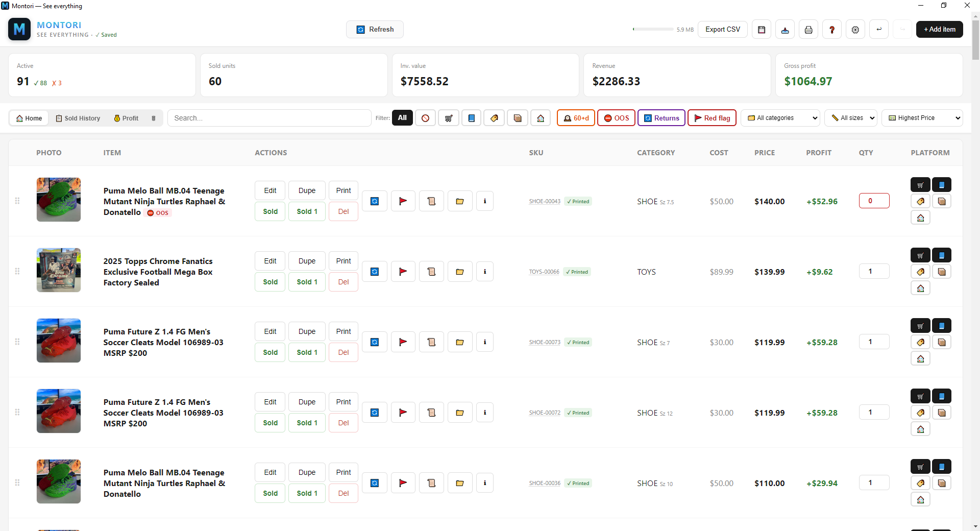Filter by OOS items

617,118
